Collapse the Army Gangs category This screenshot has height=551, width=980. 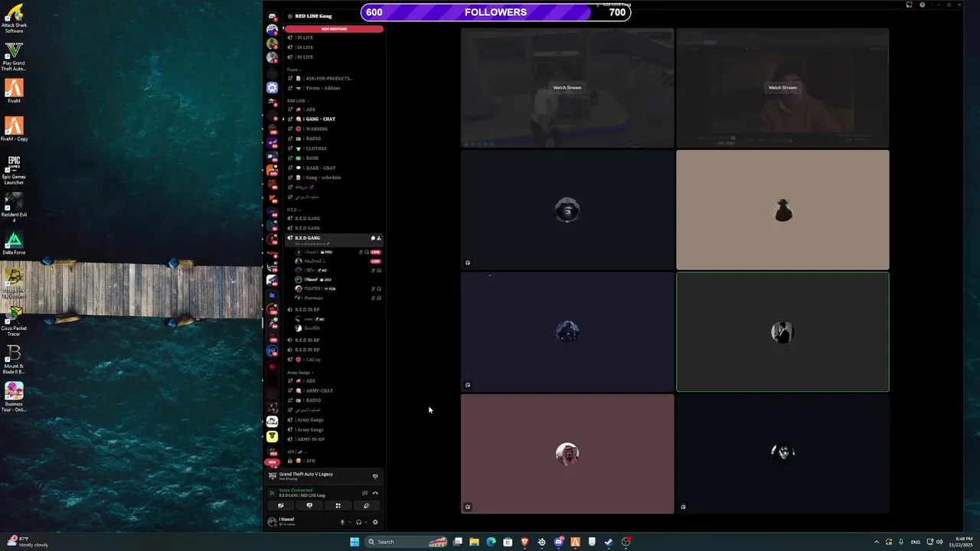point(300,373)
